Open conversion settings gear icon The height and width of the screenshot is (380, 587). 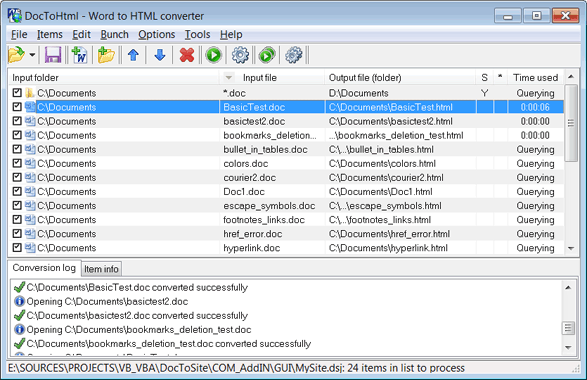coord(240,55)
